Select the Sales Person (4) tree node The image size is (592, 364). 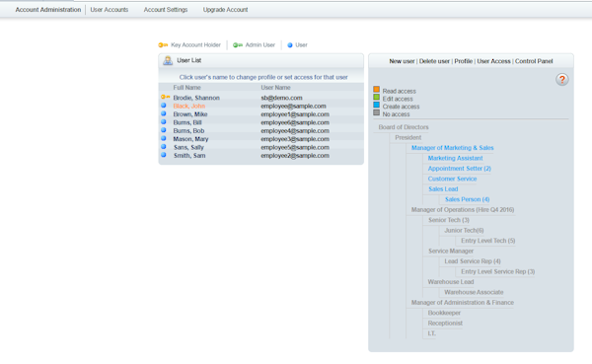pos(467,199)
